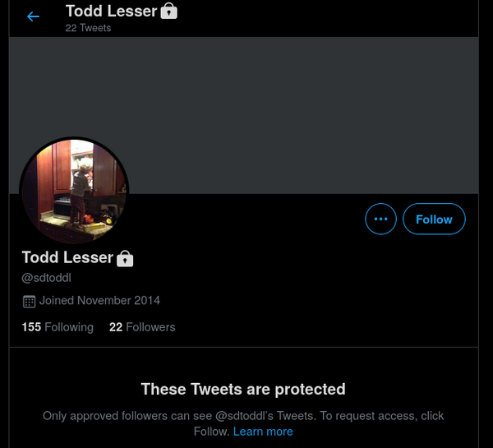Click the Todd Lesser name below the avatar
Viewport: 493px width, 448px height.
click(x=67, y=257)
